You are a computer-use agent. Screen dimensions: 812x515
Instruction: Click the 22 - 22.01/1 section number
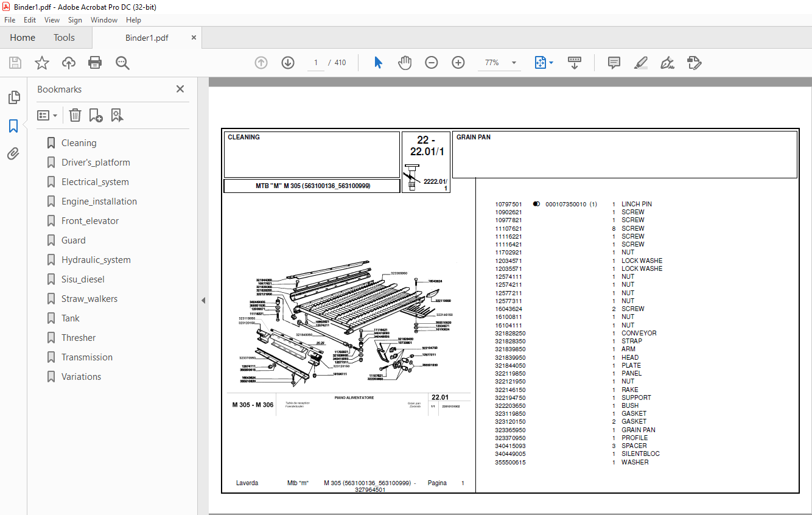[x=426, y=146]
